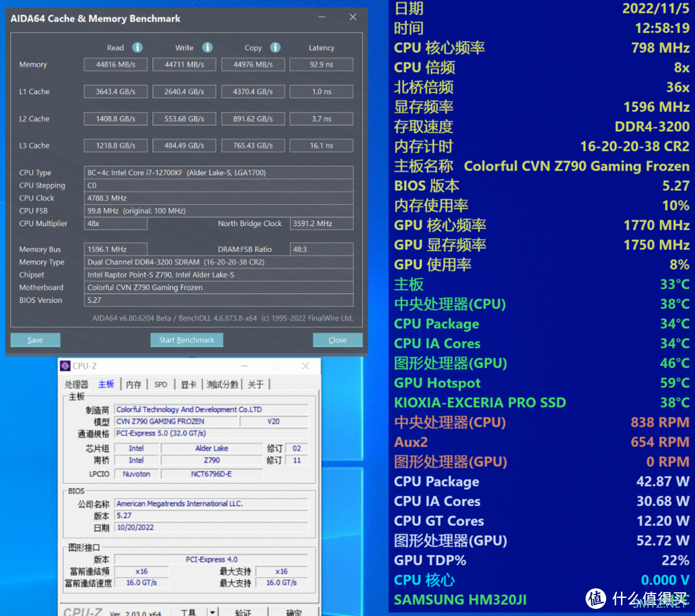Click the Memory Bus value 1596.1 MHz
This screenshot has height=616, width=695.
pyautogui.click(x=116, y=249)
